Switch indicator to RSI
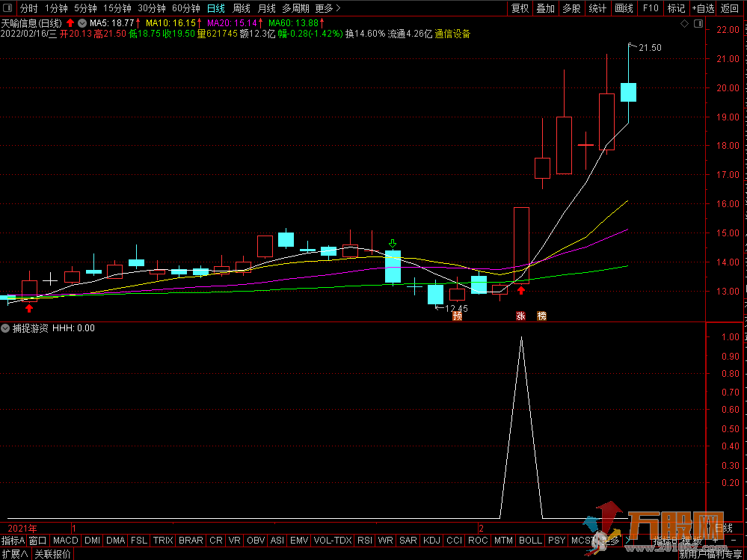This screenshot has width=747, height=560. (x=365, y=541)
